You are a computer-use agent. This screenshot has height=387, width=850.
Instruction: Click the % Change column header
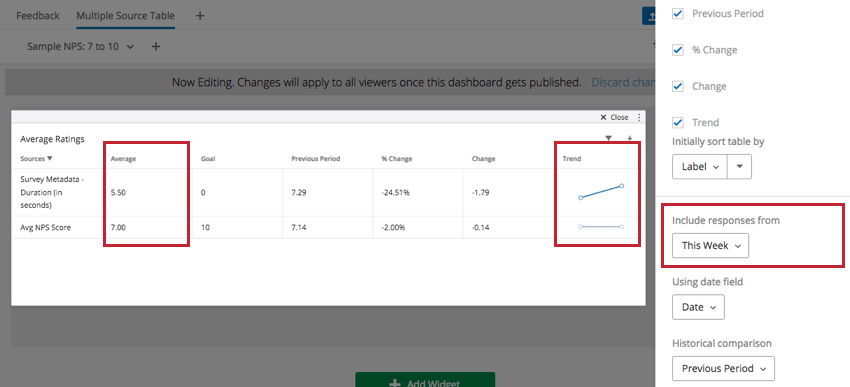coord(396,159)
